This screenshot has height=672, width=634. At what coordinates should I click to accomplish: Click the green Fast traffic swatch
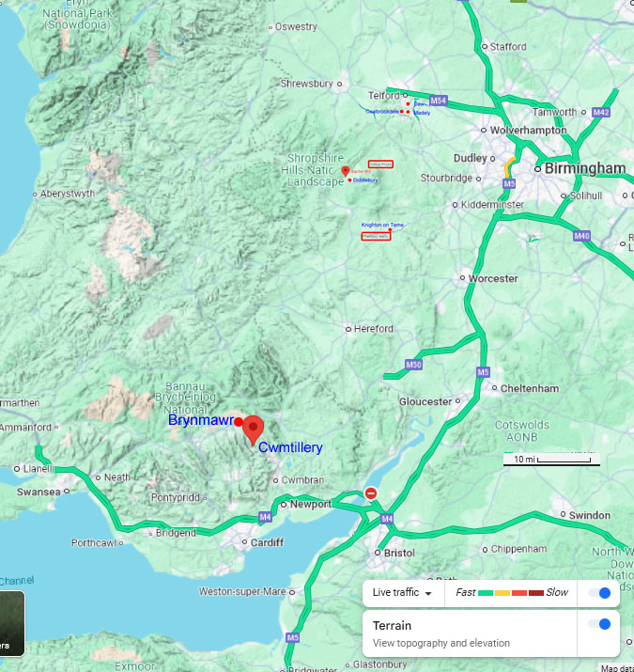(486, 593)
